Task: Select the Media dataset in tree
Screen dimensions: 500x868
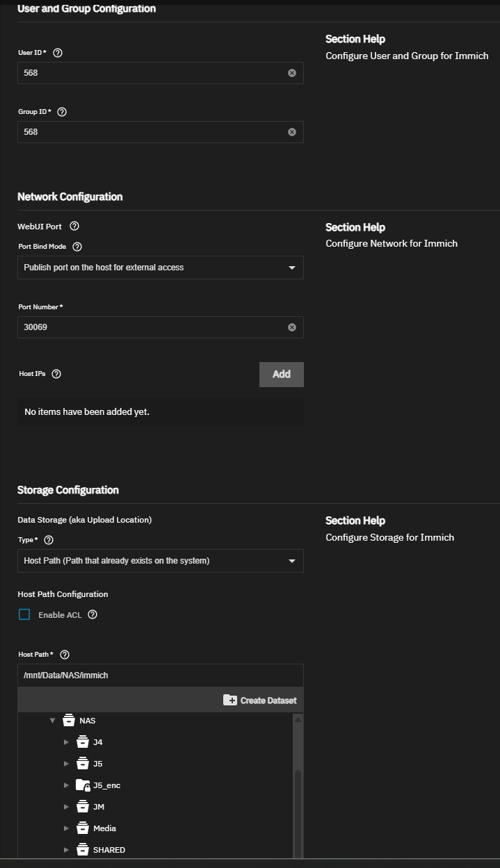Action: [104, 828]
